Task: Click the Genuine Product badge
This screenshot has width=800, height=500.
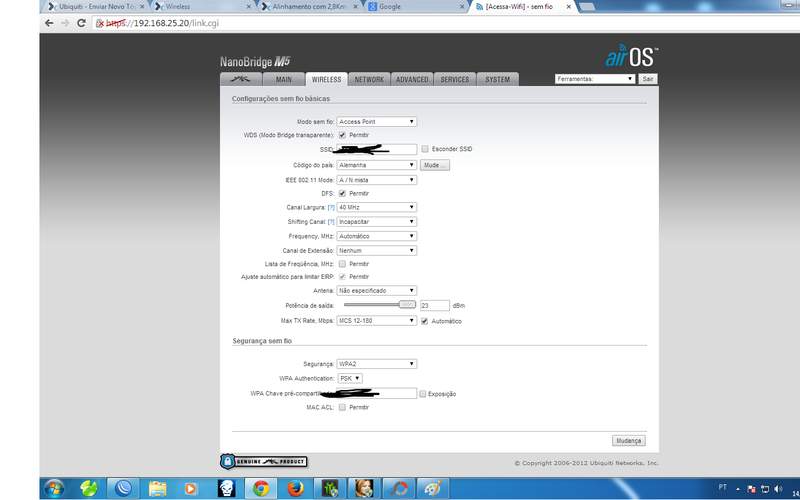Action: click(x=264, y=462)
